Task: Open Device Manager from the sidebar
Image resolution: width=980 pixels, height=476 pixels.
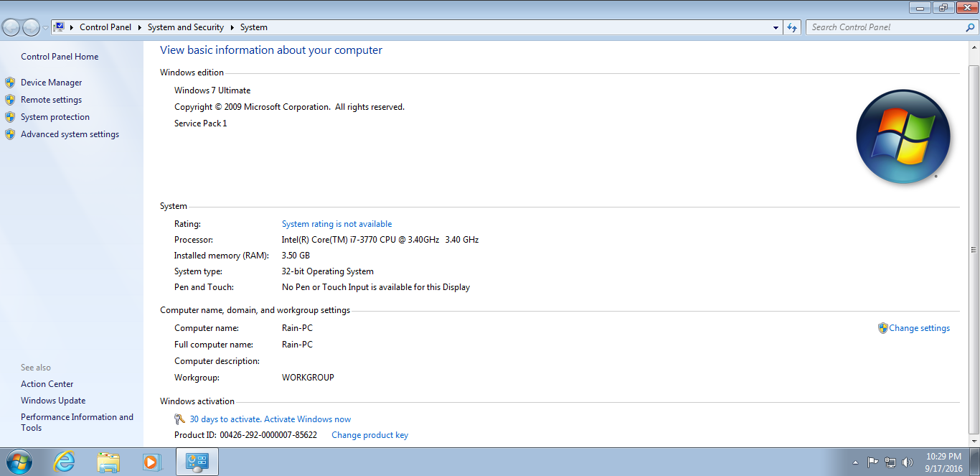Action: coord(51,83)
